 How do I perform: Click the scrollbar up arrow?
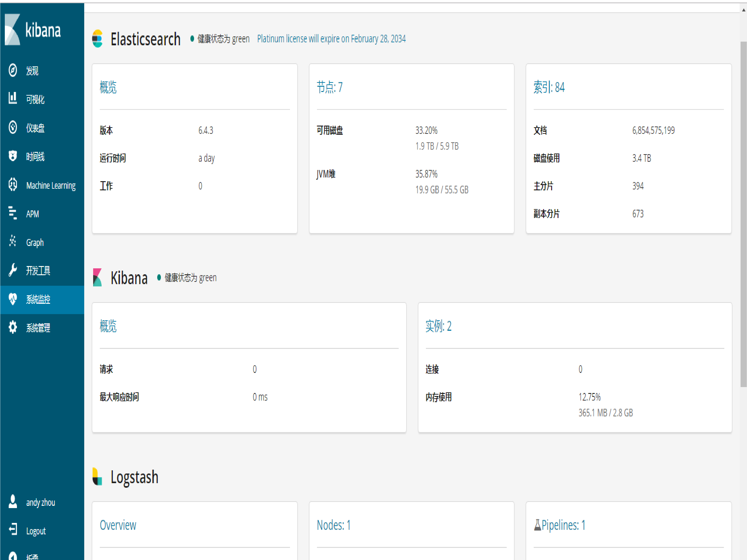(x=743, y=10)
